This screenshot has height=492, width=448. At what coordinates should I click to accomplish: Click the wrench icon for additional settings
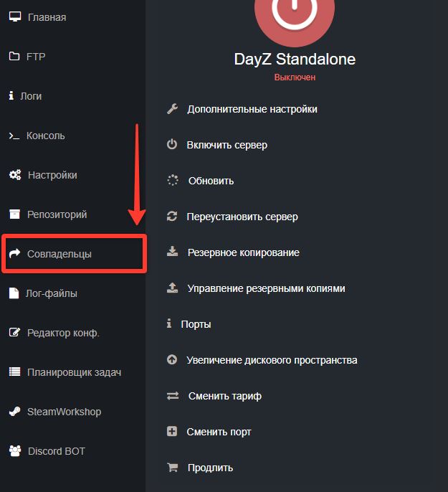(172, 109)
